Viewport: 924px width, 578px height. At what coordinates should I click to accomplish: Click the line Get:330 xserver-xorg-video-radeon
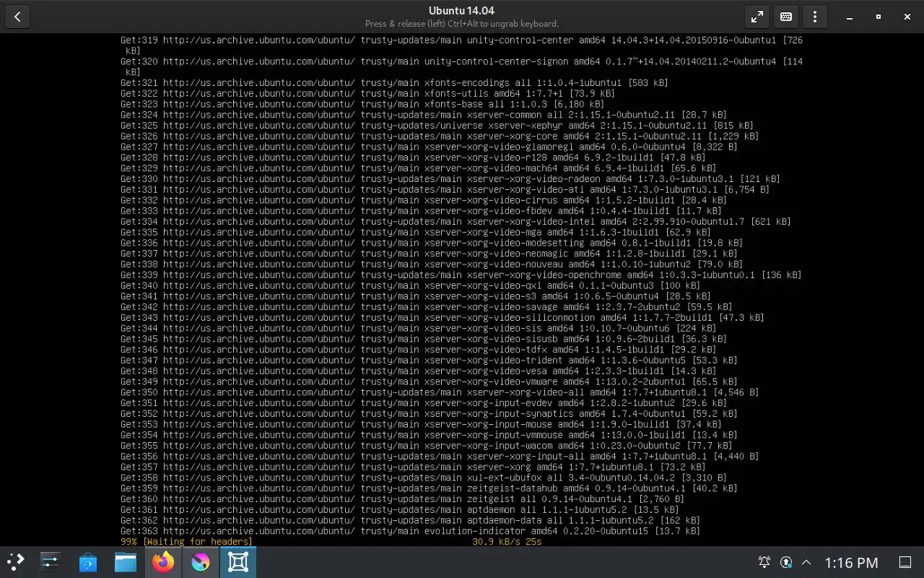[x=450, y=179]
